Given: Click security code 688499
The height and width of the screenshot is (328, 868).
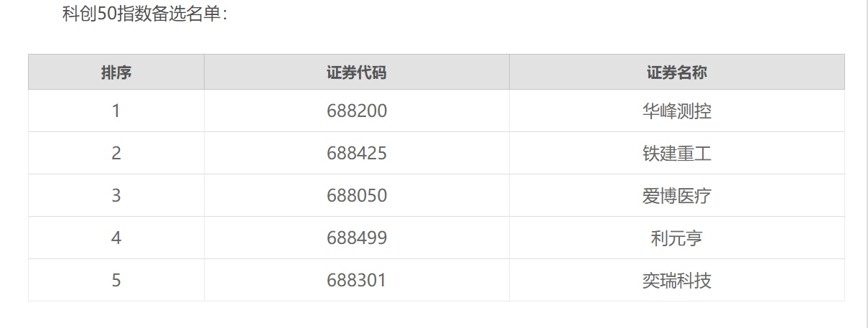Looking at the screenshot, I should (x=356, y=238).
